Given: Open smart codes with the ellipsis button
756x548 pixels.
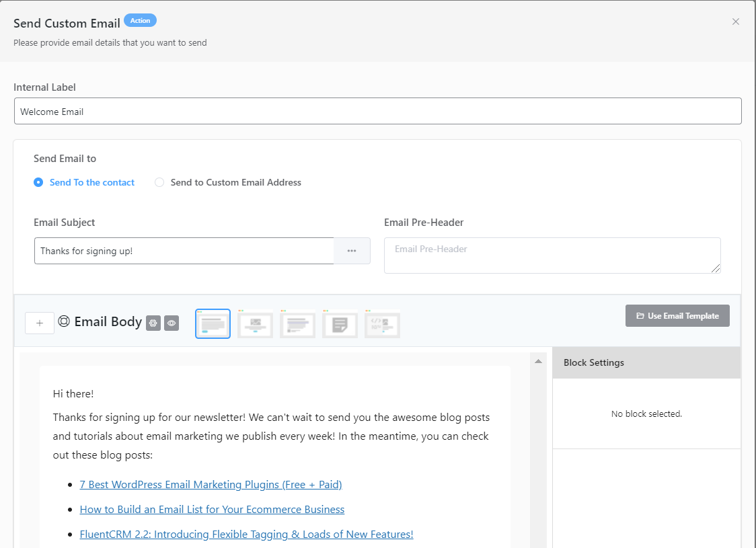Looking at the screenshot, I should pos(352,250).
